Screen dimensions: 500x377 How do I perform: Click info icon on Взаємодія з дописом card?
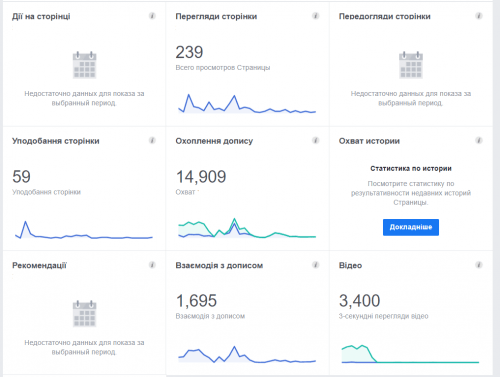tap(315, 265)
